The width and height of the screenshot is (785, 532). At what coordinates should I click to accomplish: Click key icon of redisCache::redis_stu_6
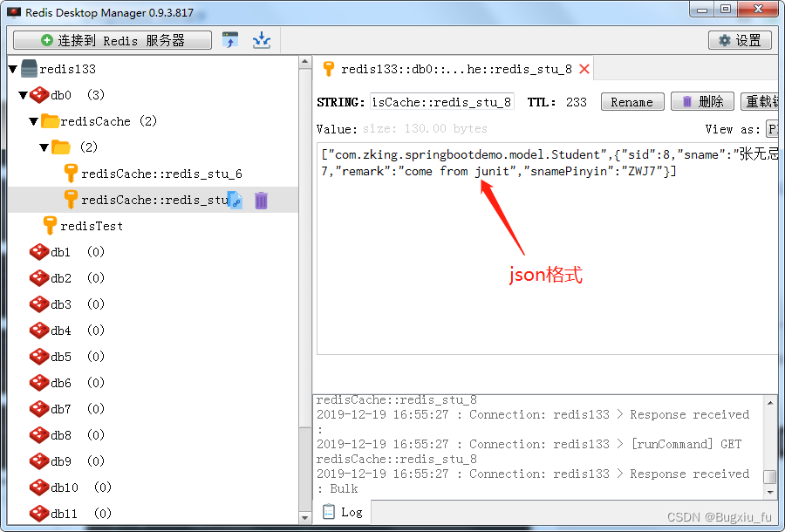click(x=71, y=174)
